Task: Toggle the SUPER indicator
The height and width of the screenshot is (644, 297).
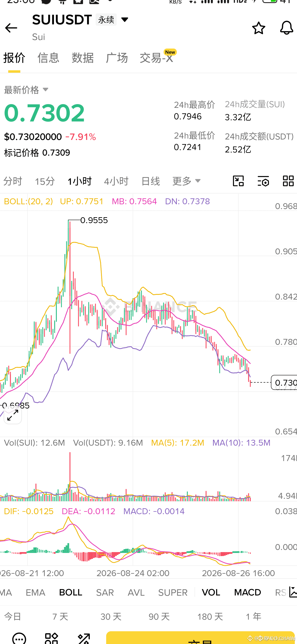Action: point(173,593)
